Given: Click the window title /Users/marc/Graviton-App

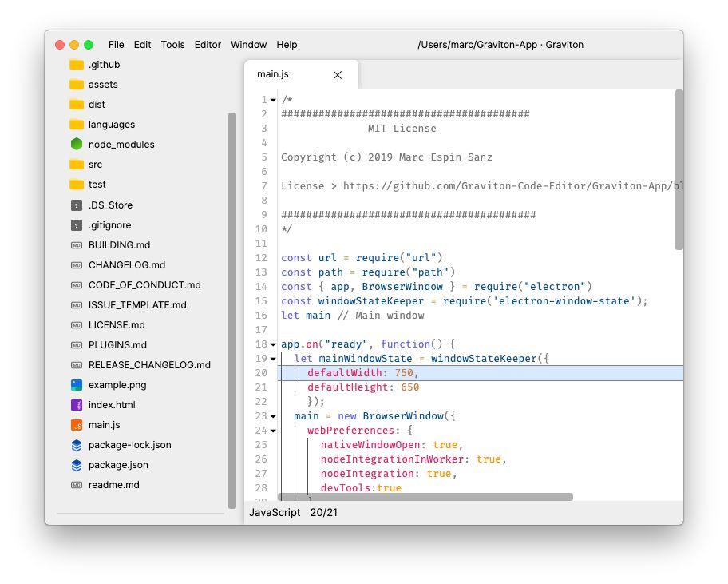Looking at the screenshot, I should click(500, 45).
